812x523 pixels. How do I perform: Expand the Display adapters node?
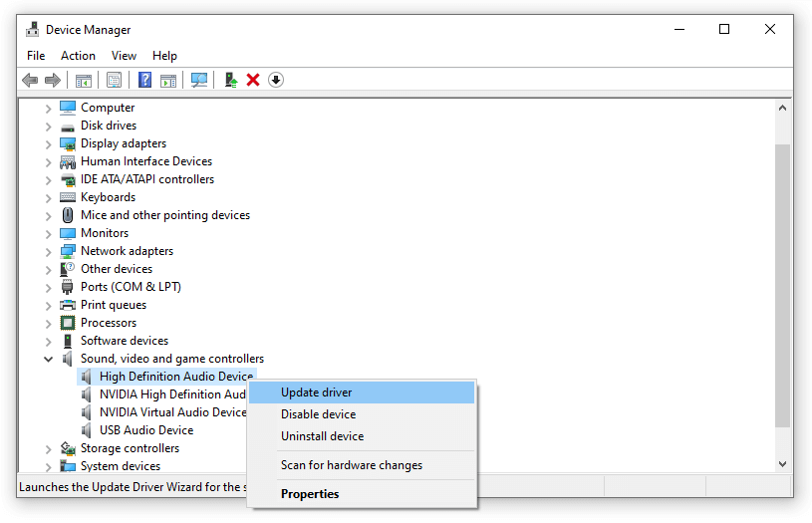tap(48, 144)
